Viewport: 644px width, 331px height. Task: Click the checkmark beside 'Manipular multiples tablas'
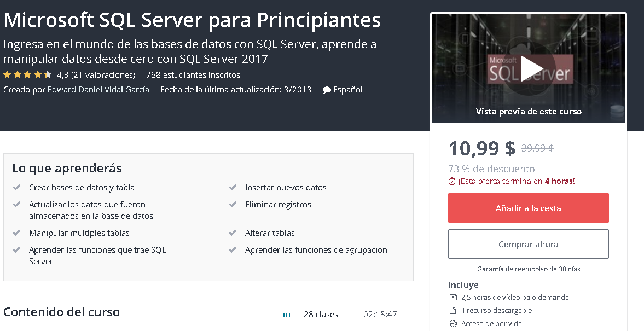(x=16, y=233)
